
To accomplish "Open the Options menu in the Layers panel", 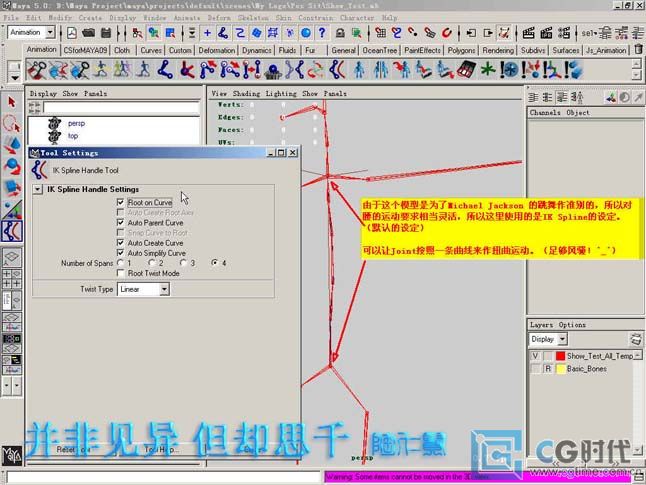I will 572,325.
